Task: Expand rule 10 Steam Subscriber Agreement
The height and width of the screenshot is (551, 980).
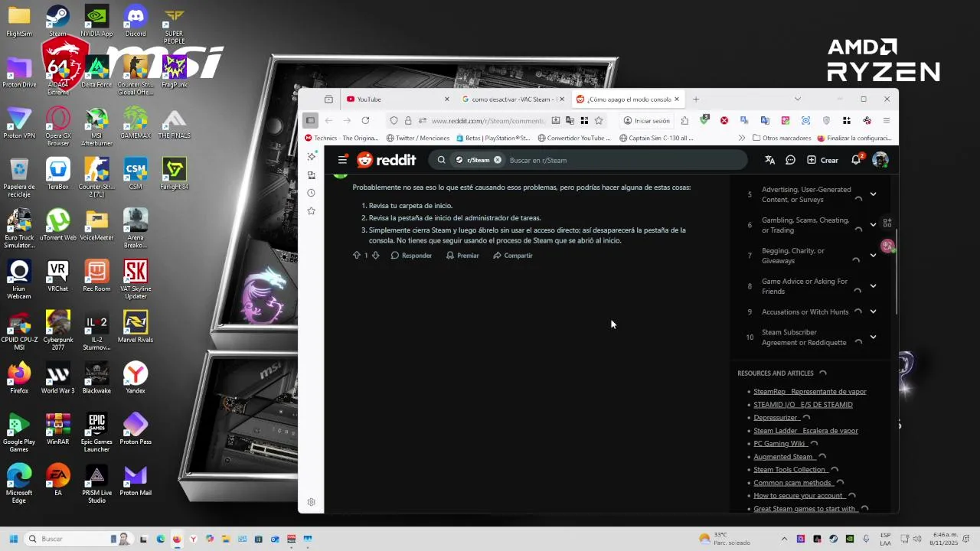Action: coord(873,337)
